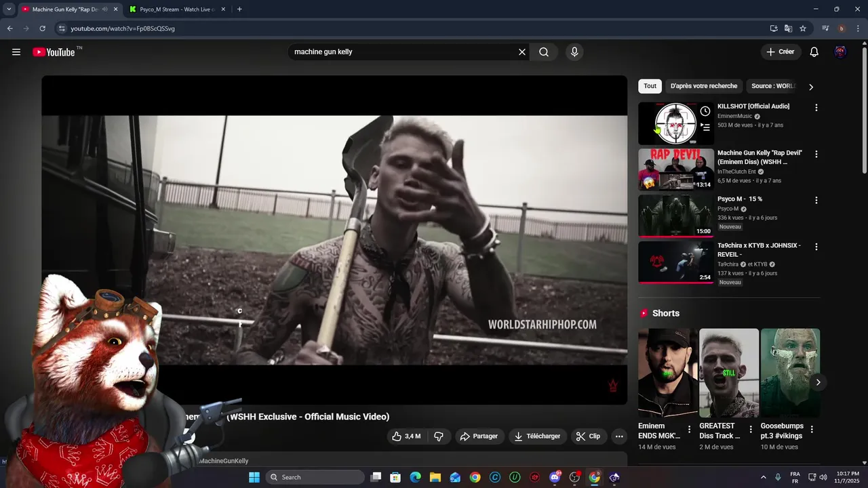Download the video via Télécharger button
This screenshot has height=488, width=868.
pyautogui.click(x=537, y=436)
